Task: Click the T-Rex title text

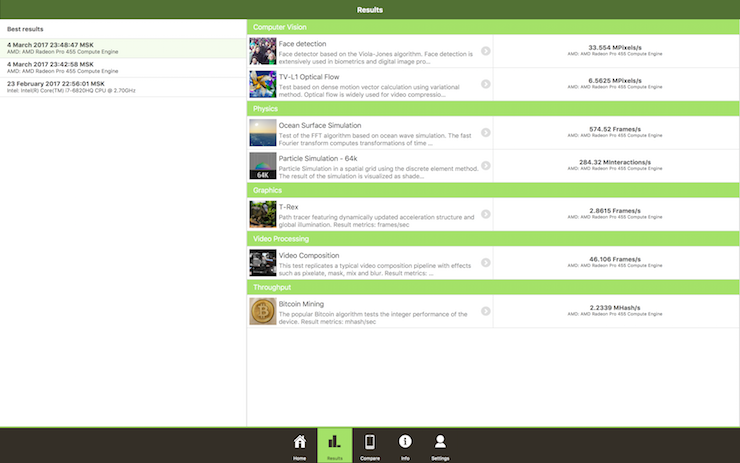Action: [x=288, y=207]
